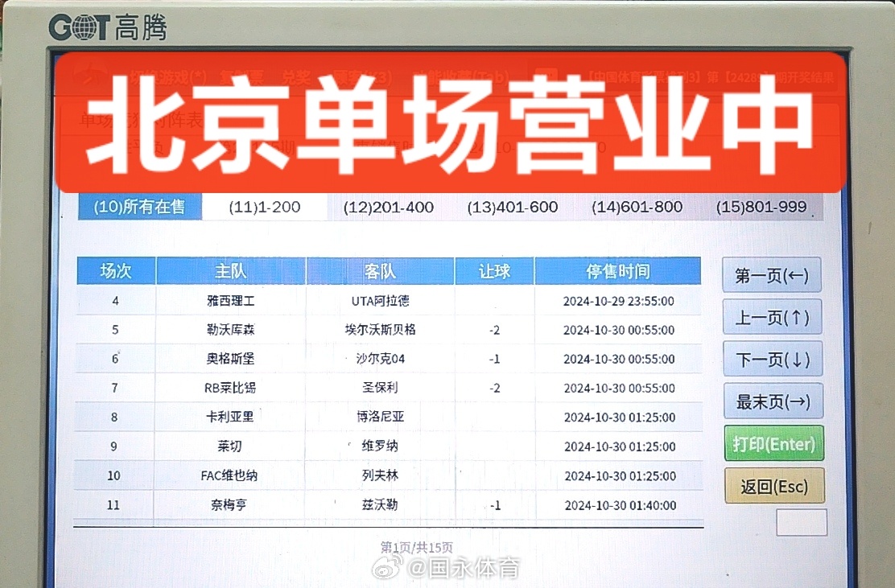Select home team 雅西理工
The height and width of the screenshot is (588, 895).
231,301
